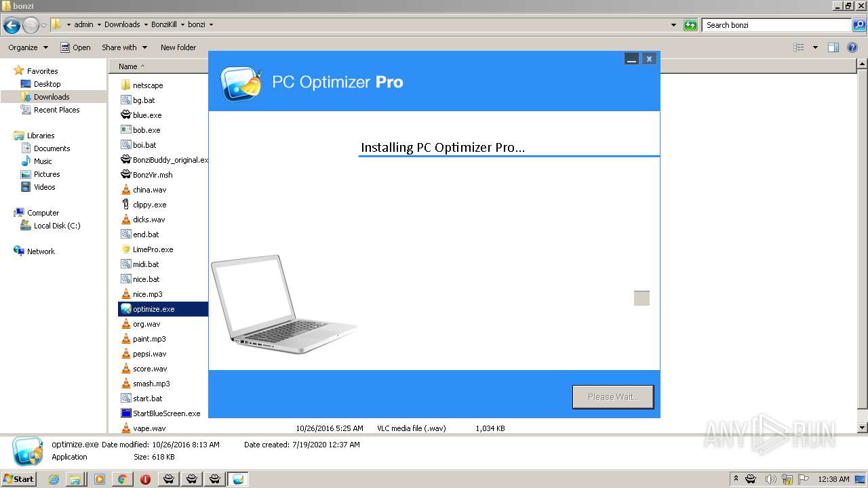Toggle the preview pane icon
The height and width of the screenshot is (488, 868).
(x=833, y=47)
